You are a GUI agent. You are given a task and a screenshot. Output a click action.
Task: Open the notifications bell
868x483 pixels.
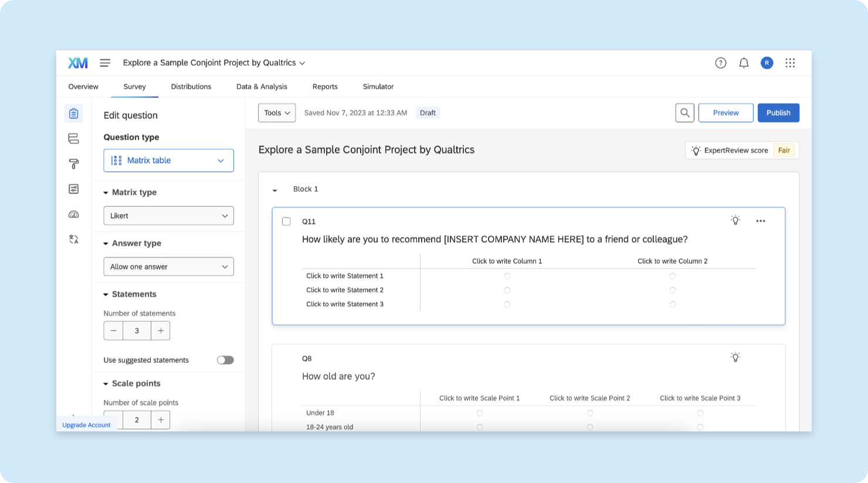[744, 63]
